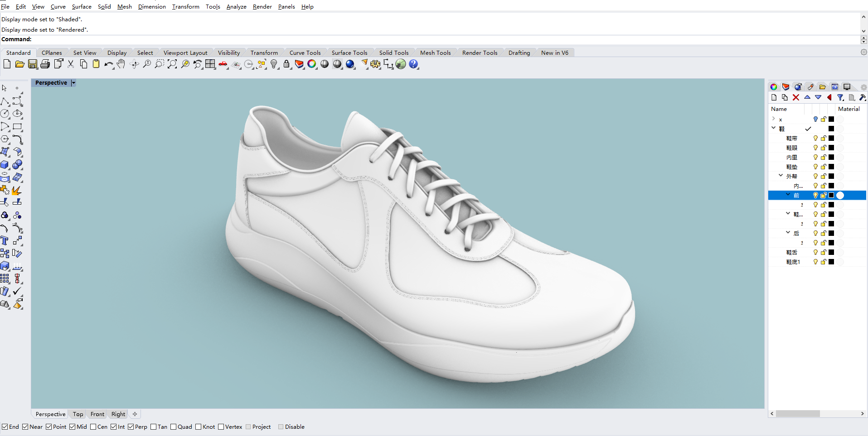Activate the Pan hand tool icon

(121, 64)
